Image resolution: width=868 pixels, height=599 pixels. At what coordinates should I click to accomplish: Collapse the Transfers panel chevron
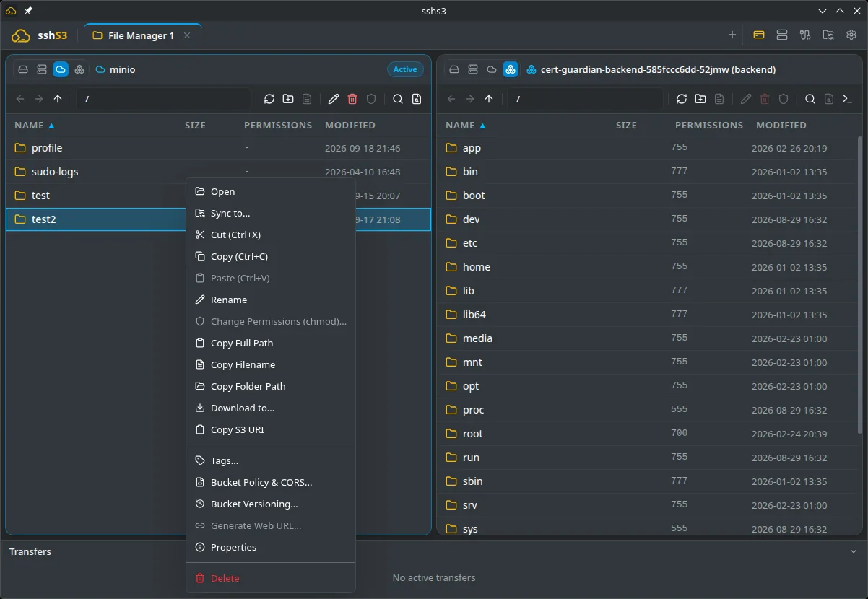(x=853, y=551)
